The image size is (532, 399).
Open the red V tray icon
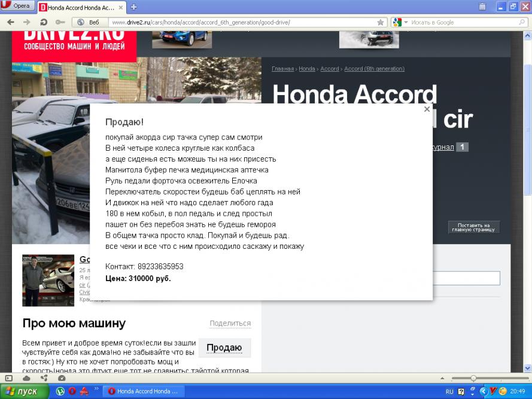(x=493, y=391)
